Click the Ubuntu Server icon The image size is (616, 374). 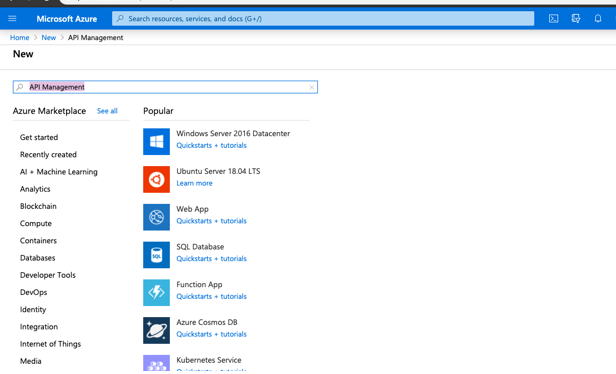[x=156, y=179]
